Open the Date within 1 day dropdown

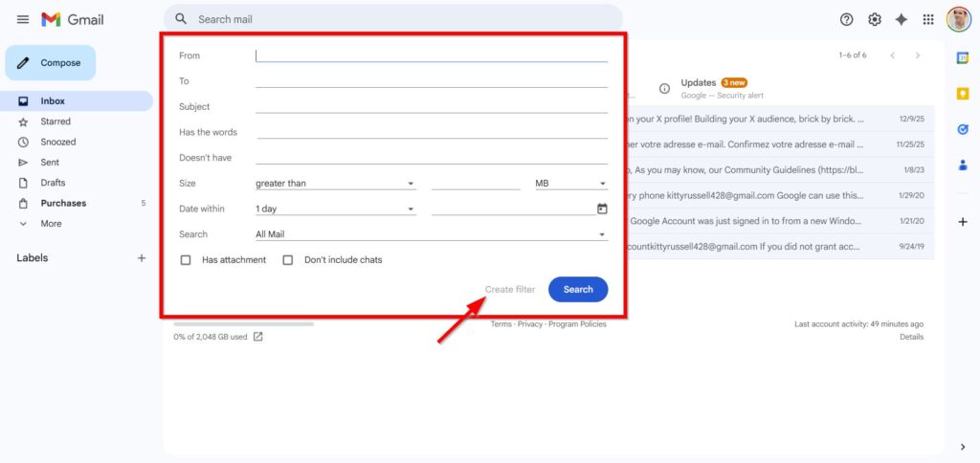336,209
